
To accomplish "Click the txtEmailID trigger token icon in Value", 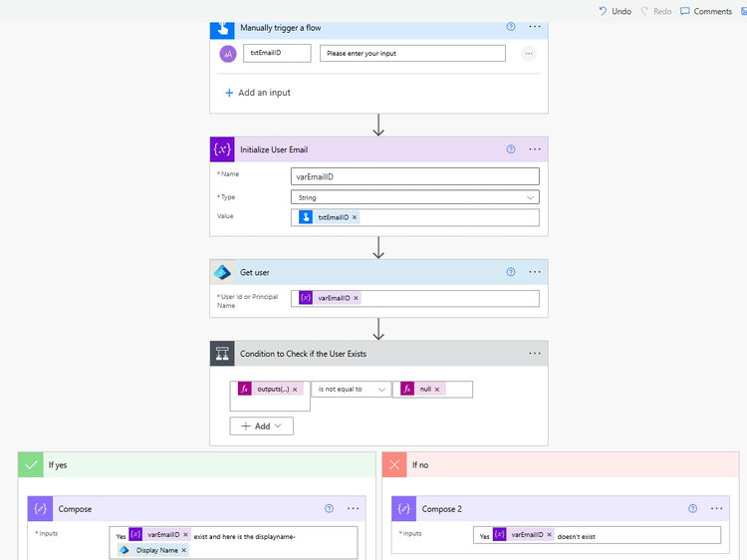I will [306, 217].
